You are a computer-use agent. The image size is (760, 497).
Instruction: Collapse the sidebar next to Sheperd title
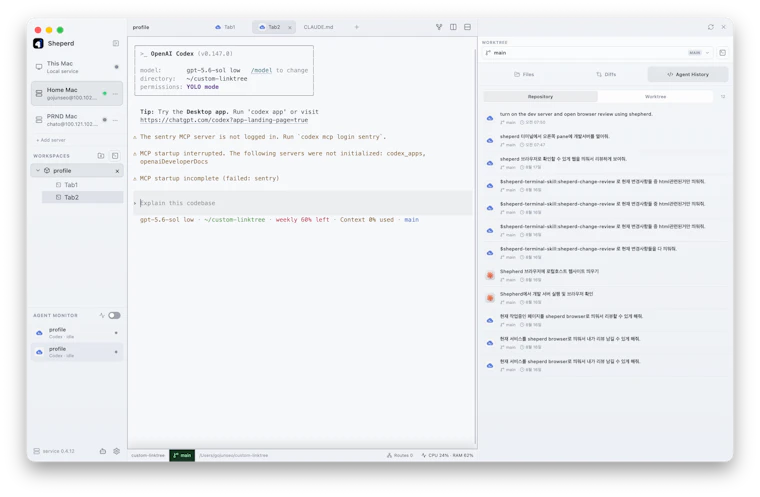[116, 43]
